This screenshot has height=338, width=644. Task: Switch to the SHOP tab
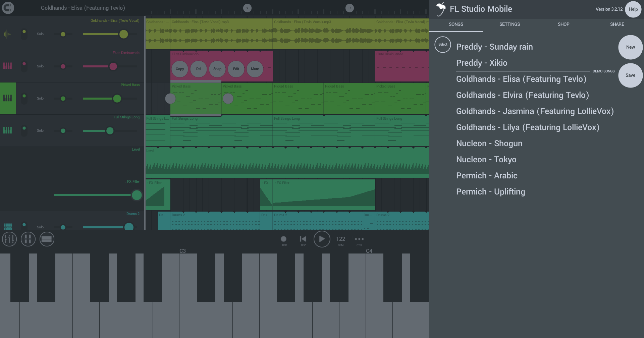pyautogui.click(x=563, y=24)
